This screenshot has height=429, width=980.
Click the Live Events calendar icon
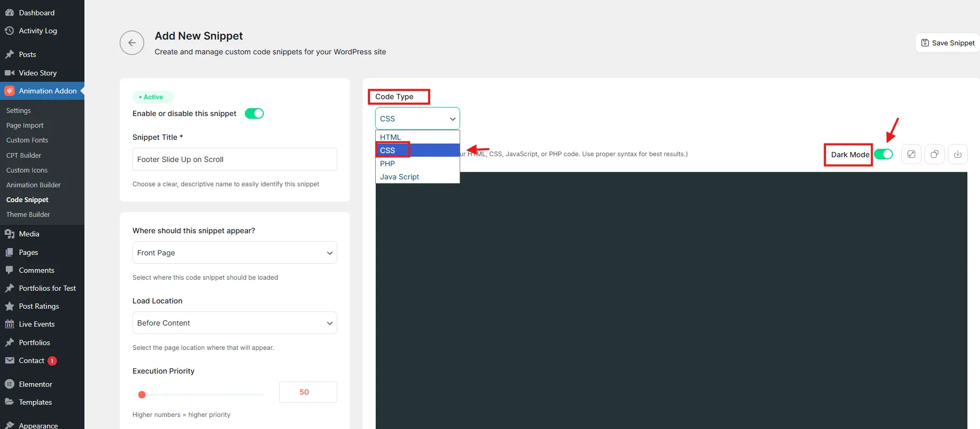tap(9, 324)
